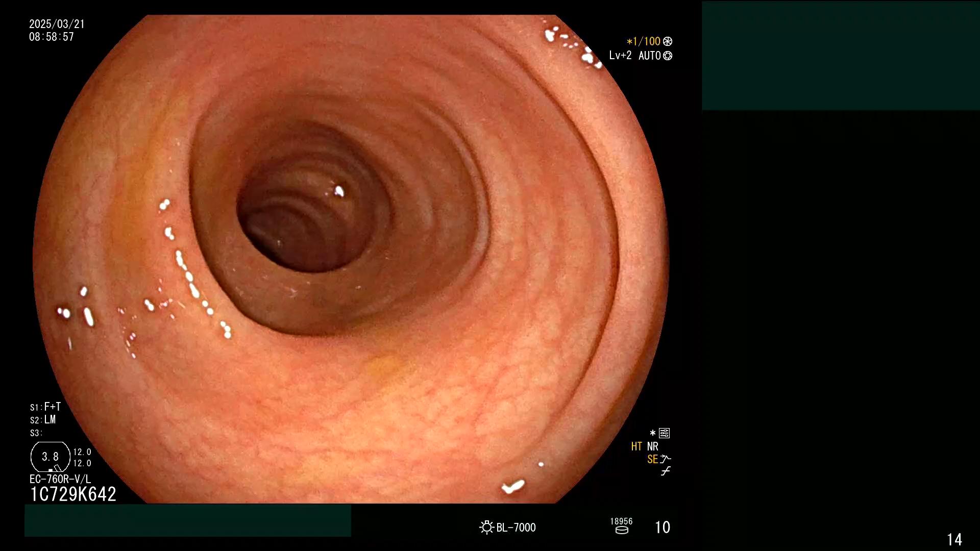The width and height of the screenshot is (980, 551).
Task: Click the BL-7000 light source sun icon
Action: point(487,527)
